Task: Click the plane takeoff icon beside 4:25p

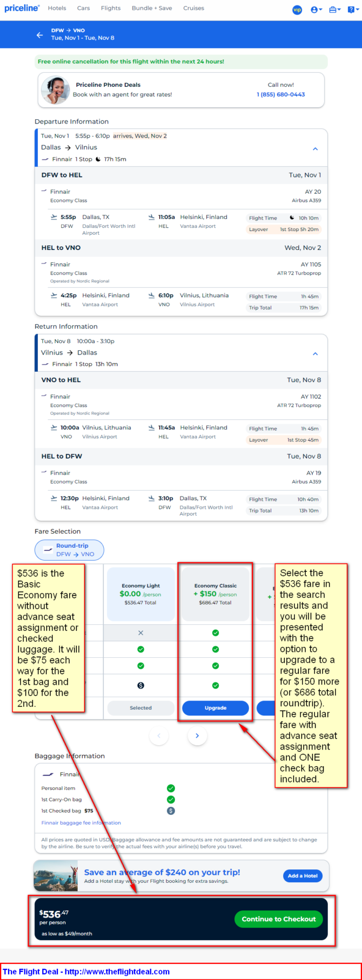Action: (53, 295)
